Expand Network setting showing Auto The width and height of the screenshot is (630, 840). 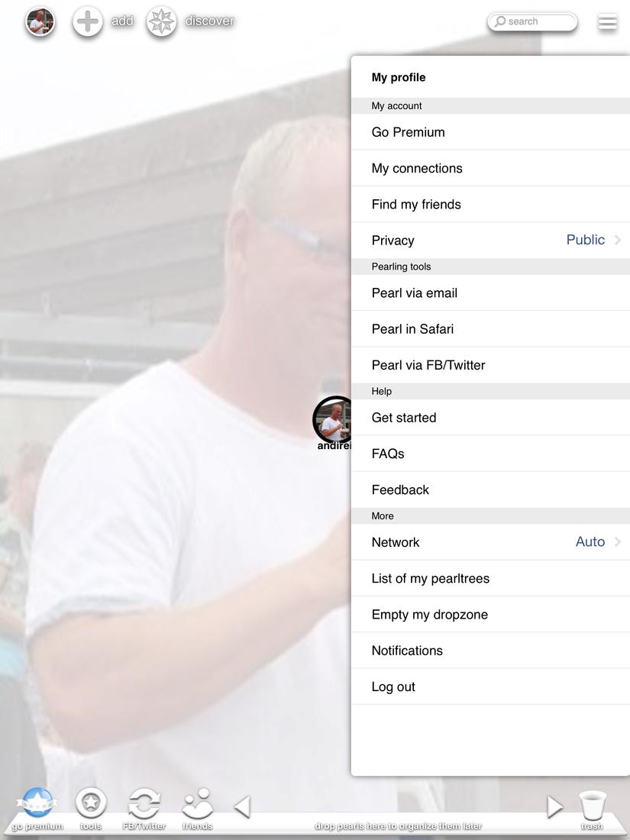490,542
